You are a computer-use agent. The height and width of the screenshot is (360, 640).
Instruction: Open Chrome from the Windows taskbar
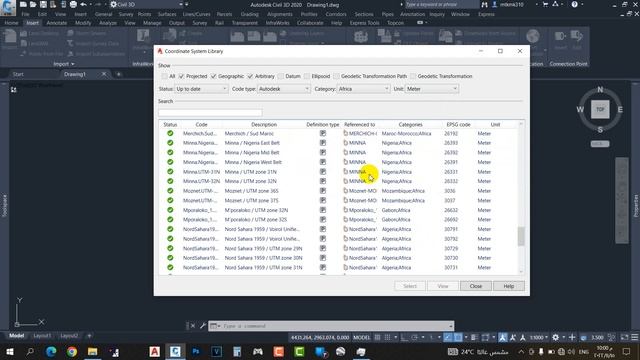coord(72,351)
